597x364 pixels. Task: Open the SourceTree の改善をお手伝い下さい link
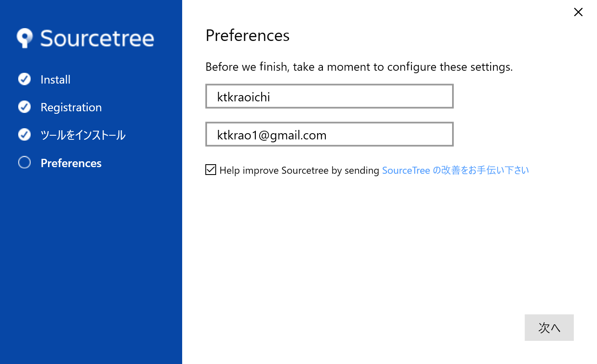click(455, 170)
